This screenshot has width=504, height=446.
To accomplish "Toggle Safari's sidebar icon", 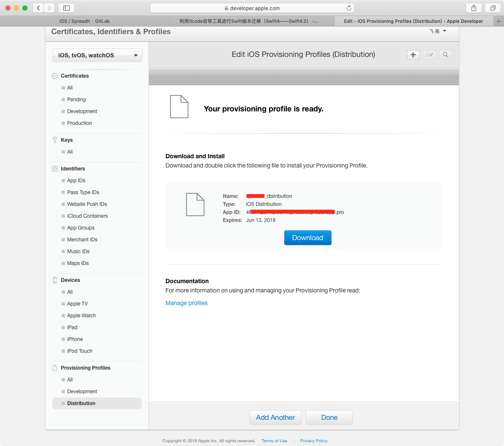I will pos(66,8).
